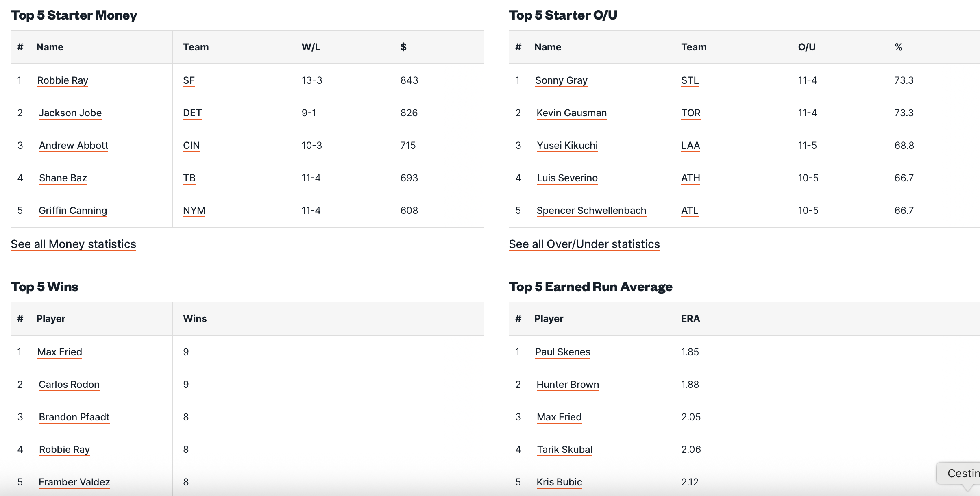The height and width of the screenshot is (496, 980).
Task: Open the Griffin Canning player link
Action: pos(73,211)
